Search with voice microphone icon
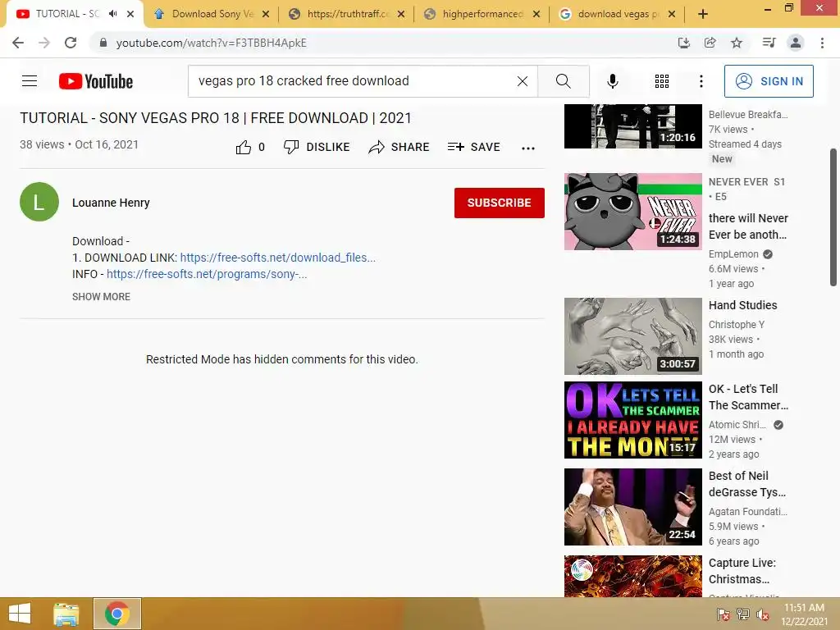The height and width of the screenshot is (630, 840). tap(612, 81)
